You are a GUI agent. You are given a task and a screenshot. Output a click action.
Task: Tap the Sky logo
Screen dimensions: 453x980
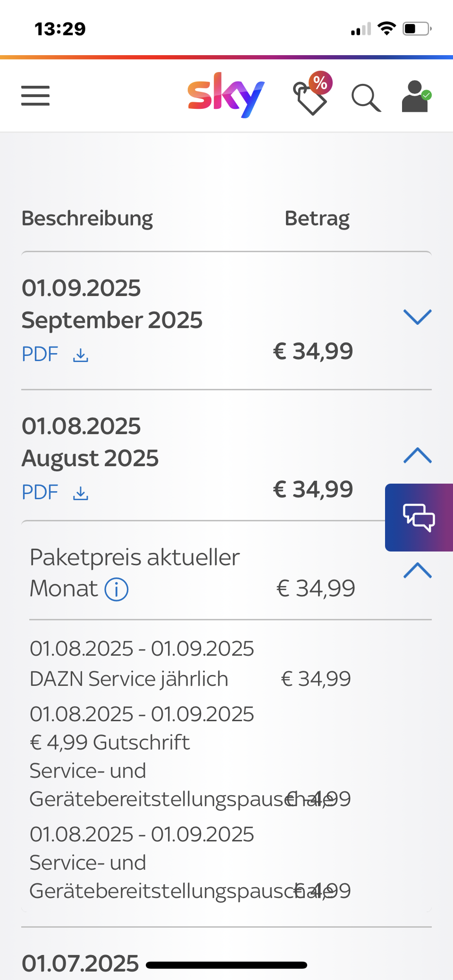point(226,95)
